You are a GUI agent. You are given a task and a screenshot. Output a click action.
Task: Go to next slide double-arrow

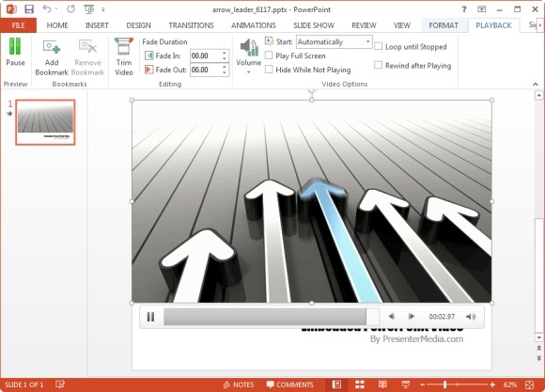pyautogui.click(x=538, y=358)
